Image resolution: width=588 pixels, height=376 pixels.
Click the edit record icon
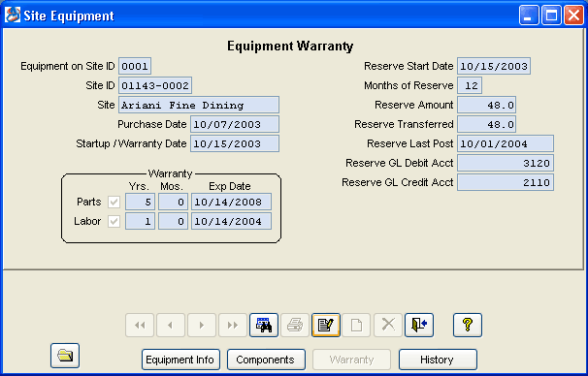point(326,325)
